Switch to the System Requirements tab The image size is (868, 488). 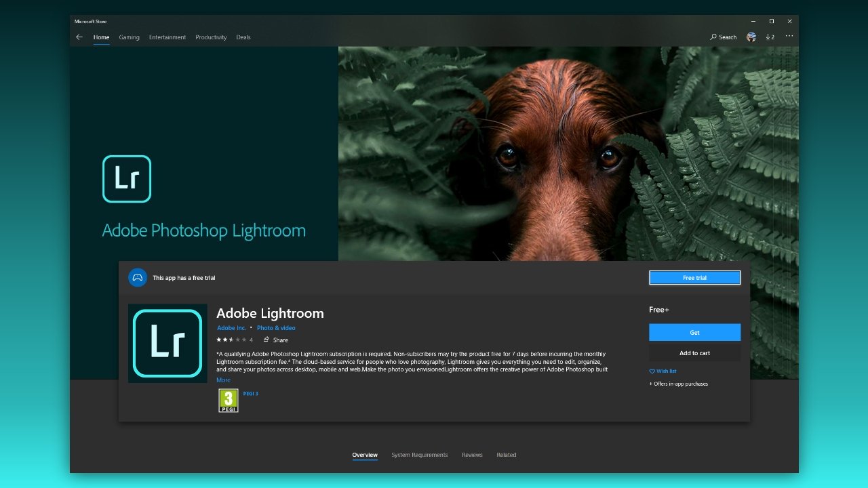[420, 455]
